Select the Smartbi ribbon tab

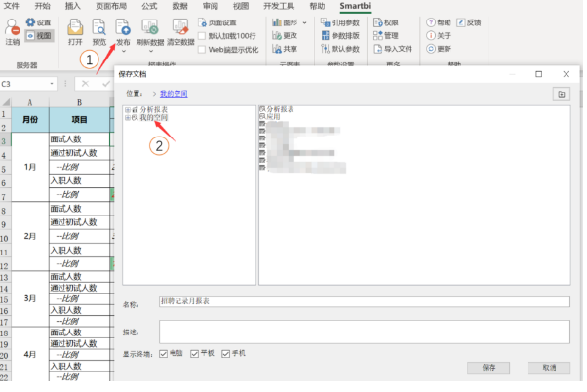pyautogui.click(x=355, y=6)
